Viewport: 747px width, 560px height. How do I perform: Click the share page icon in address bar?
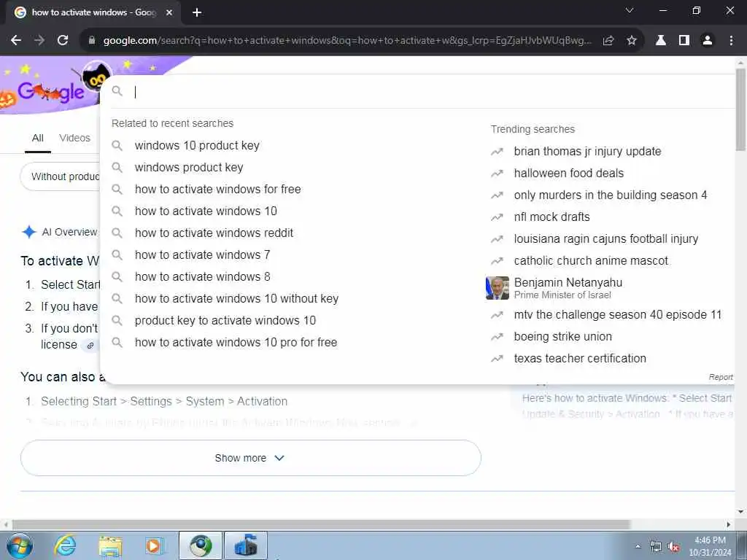[608, 41]
